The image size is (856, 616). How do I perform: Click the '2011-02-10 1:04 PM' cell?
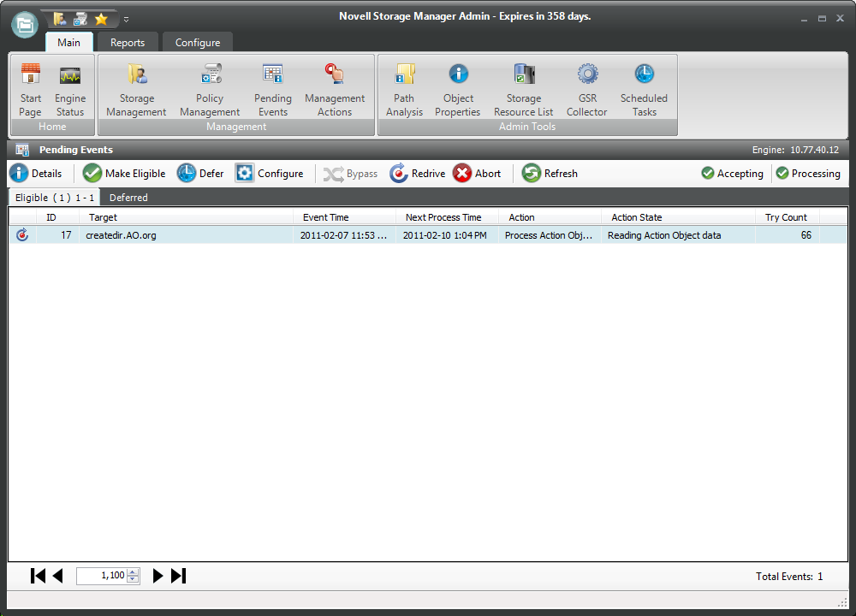tap(445, 235)
